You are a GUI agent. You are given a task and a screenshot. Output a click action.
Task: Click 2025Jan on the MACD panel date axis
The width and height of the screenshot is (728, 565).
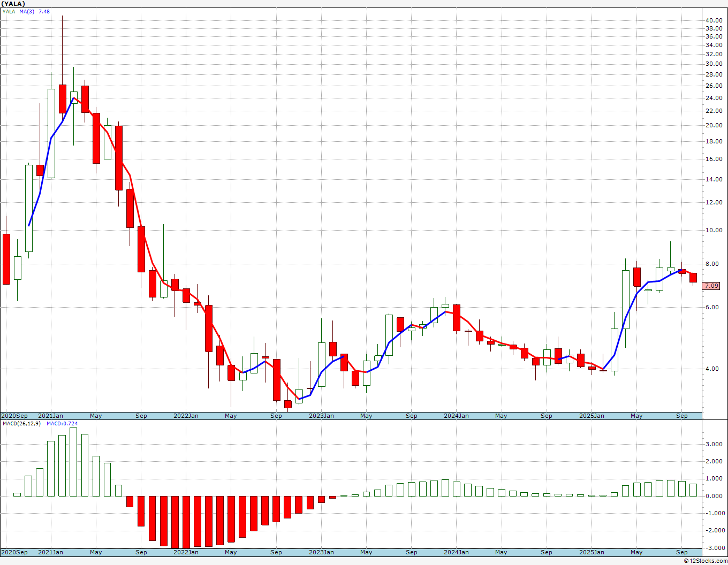click(591, 552)
